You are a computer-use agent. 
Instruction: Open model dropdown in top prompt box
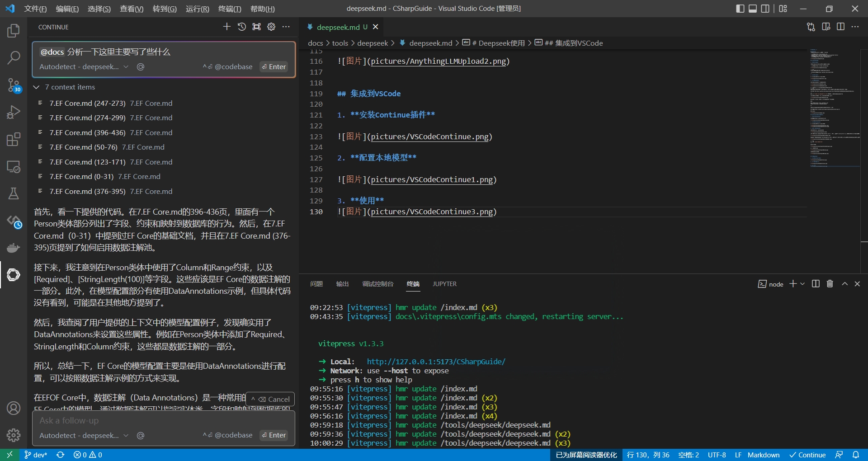[x=84, y=66]
